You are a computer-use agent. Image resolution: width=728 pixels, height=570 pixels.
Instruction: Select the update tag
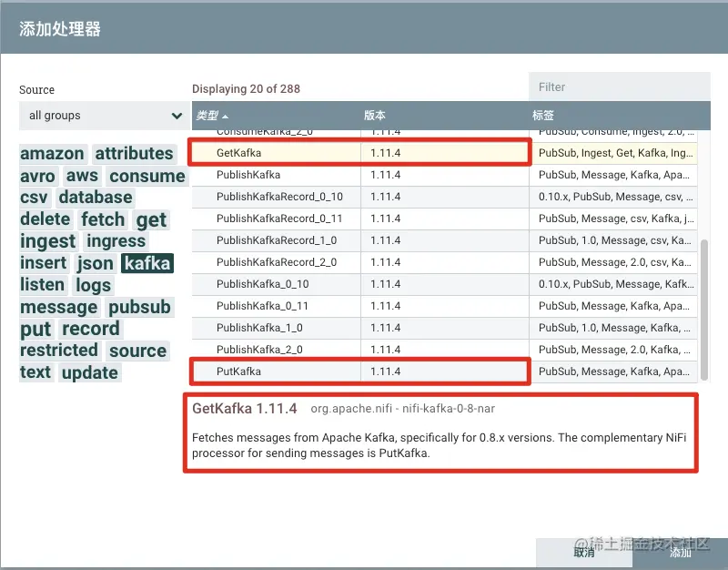pyautogui.click(x=90, y=372)
